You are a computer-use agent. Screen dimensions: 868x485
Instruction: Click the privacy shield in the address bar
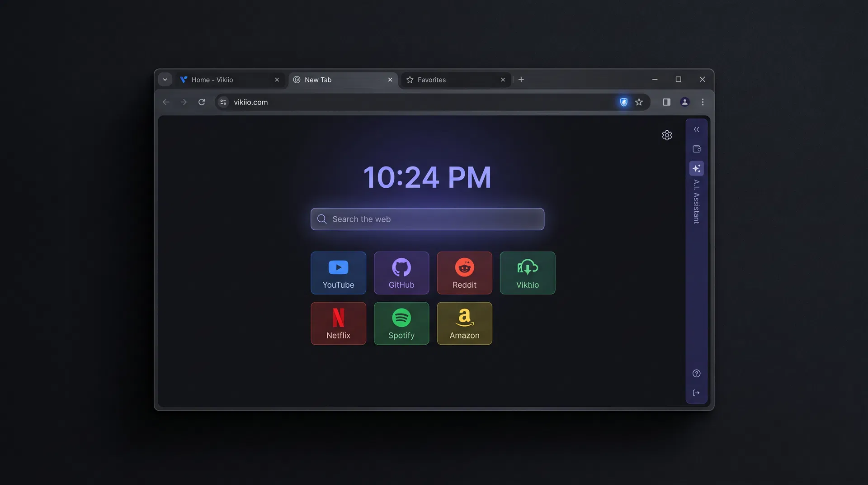click(x=624, y=102)
